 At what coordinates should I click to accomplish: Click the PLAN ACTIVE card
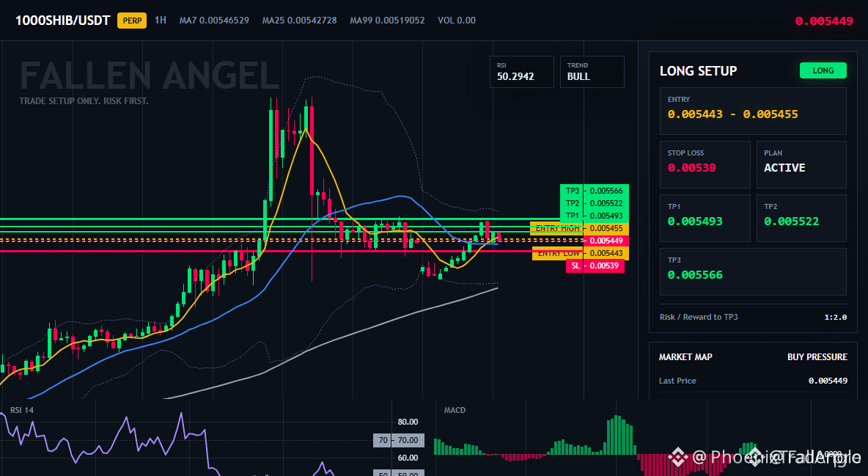pyautogui.click(x=801, y=164)
